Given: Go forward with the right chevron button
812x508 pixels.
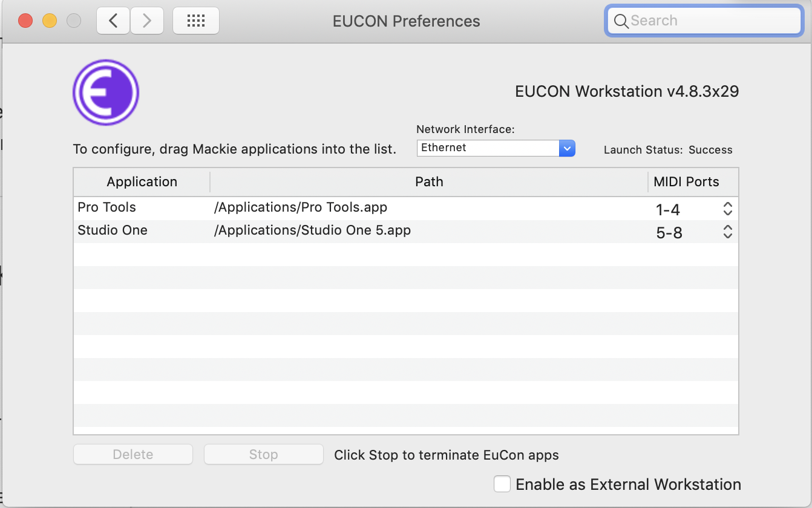Looking at the screenshot, I should pos(146,21).
